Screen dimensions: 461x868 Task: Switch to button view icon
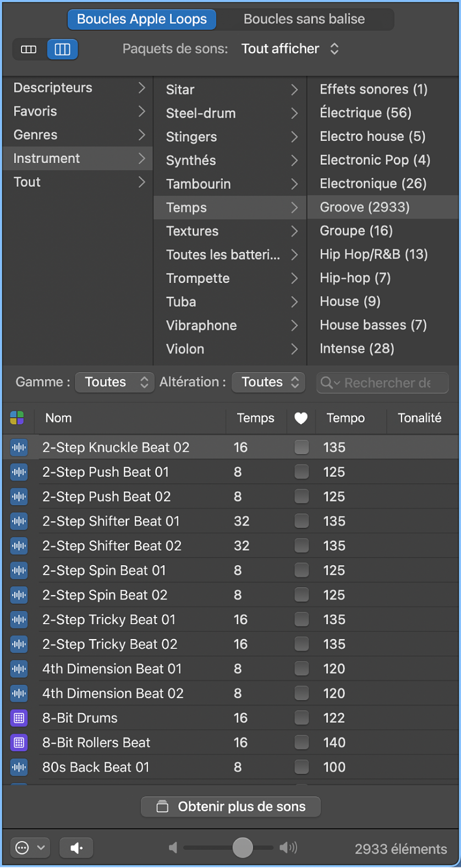click(29, 50)
